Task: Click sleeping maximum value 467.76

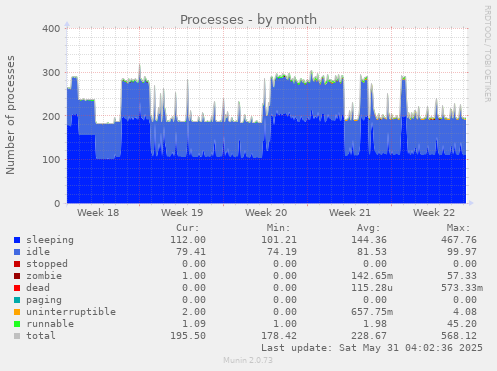Action: (459, 240)
